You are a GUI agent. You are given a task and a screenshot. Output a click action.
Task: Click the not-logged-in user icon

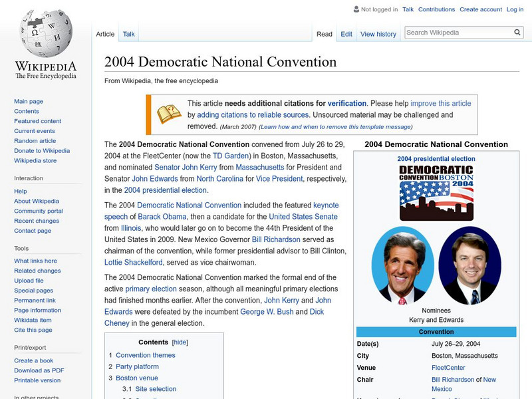coord(356,9)
